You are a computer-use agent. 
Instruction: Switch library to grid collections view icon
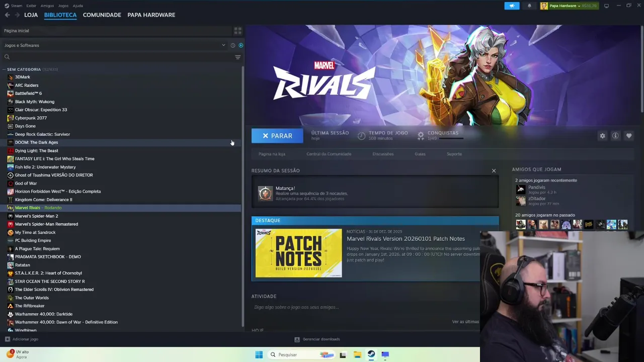[x=238, y=31]
